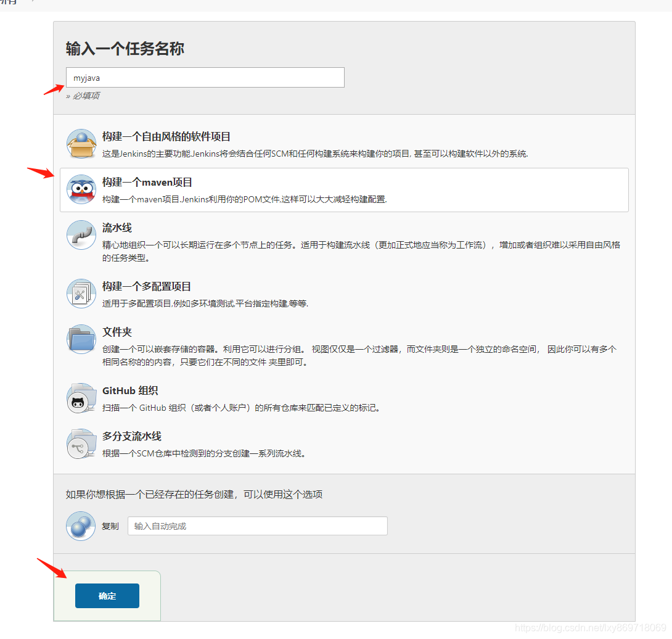The width and height of the screenshot is (672, 639).
Task: Click the 必填项 required note text
Action: click(x=86, y=96)
